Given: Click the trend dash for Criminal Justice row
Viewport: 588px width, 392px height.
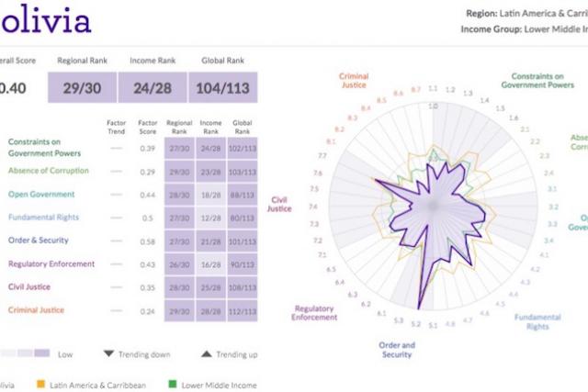Looking at the screenshot, I should click(116, 311).
